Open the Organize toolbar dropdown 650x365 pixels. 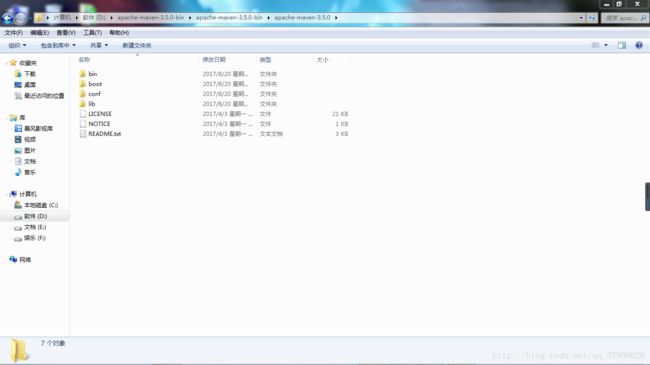coord(17,45)
